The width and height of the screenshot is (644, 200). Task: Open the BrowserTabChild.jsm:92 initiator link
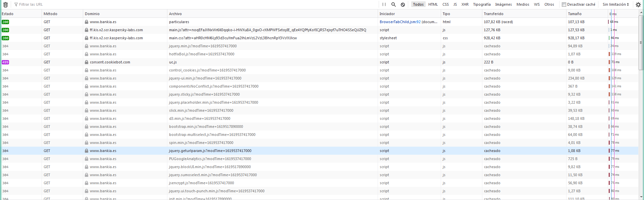[x=400, y=22]
